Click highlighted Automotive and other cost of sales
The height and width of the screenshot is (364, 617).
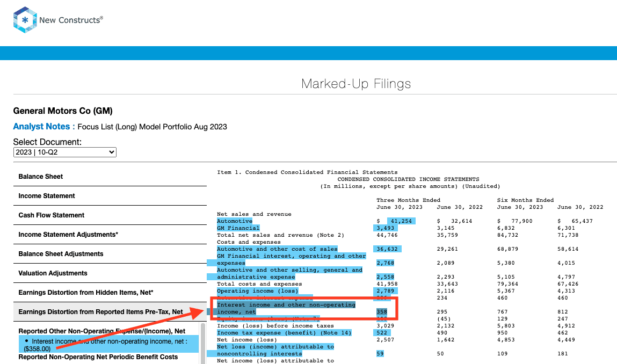coord(277,249)
